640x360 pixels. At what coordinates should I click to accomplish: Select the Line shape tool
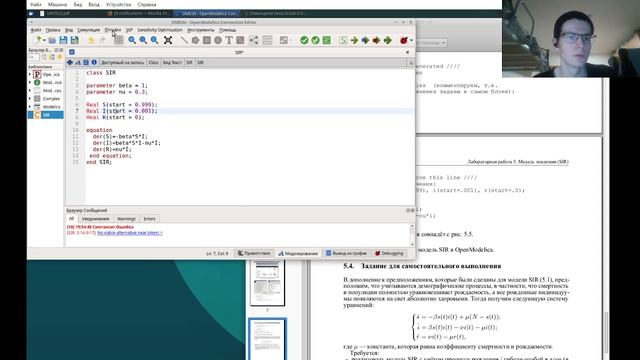pos(184,40)
